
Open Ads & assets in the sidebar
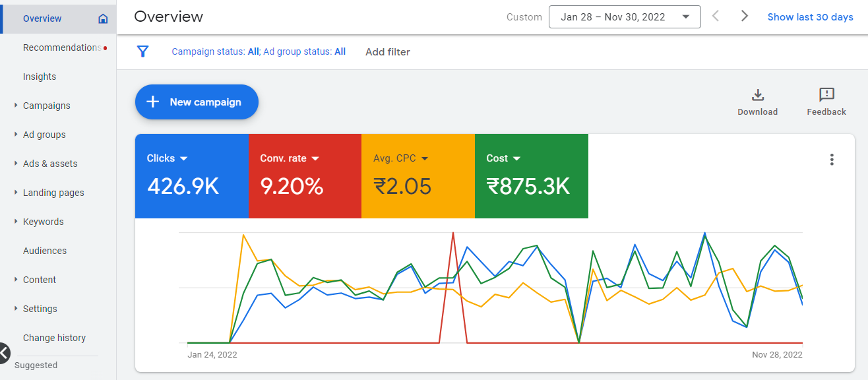50,164
